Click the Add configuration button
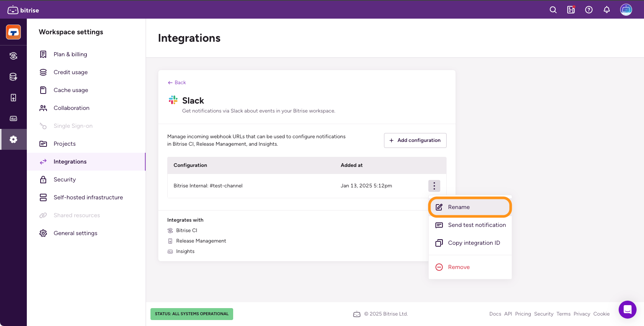This screenshot has width=644, height=326. click(x=415, y=140)
